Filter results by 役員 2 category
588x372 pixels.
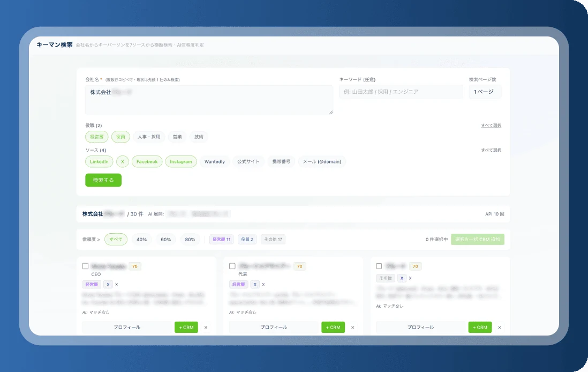click(247, 239)
